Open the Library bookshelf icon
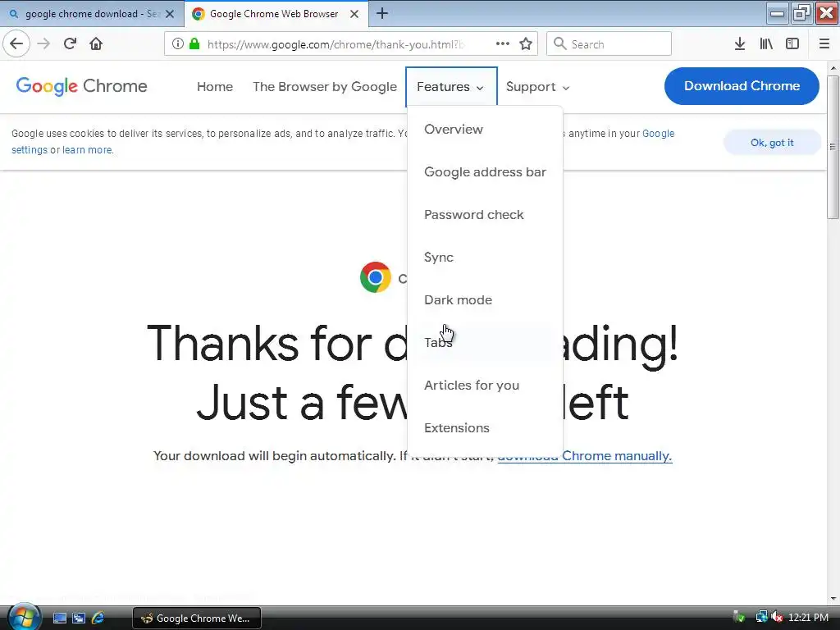This screenshot has height=630, width=840. [x=766, y=43]
